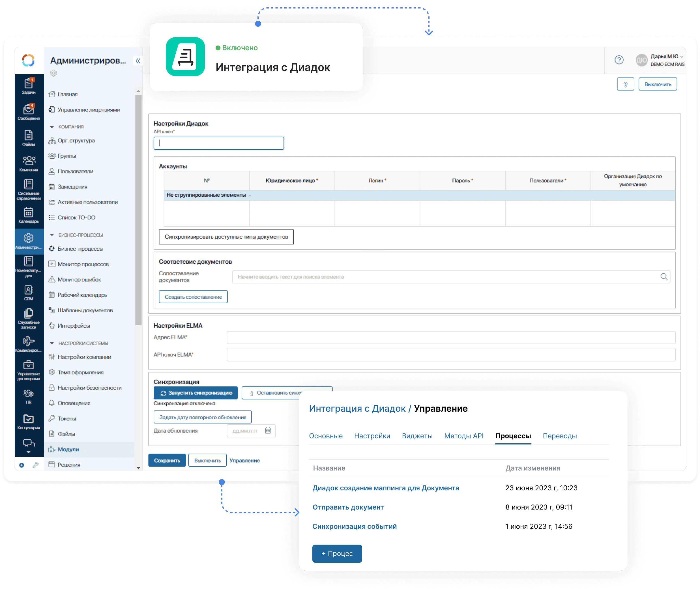Collapse the Администрирование side panel

click(x=138, y=61)
